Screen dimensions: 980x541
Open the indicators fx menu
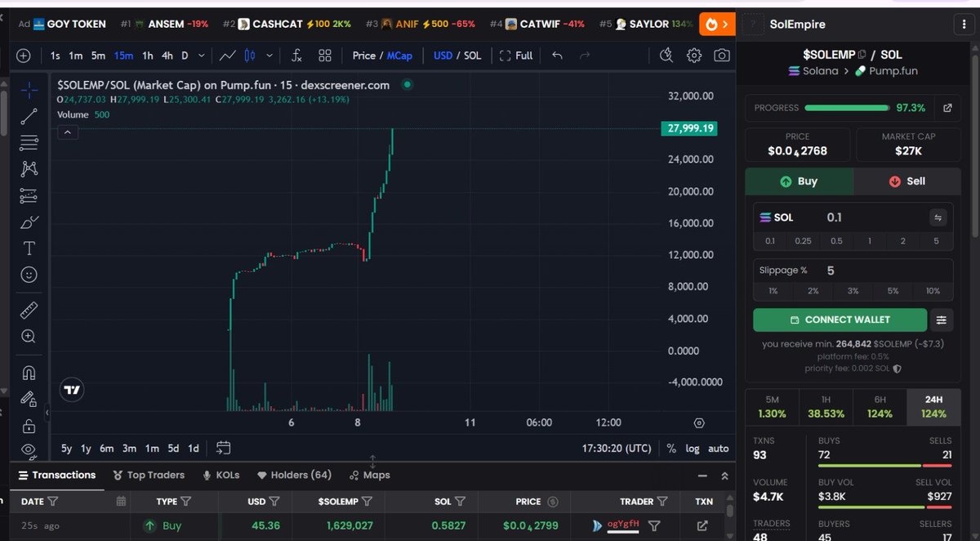[296, 56]
